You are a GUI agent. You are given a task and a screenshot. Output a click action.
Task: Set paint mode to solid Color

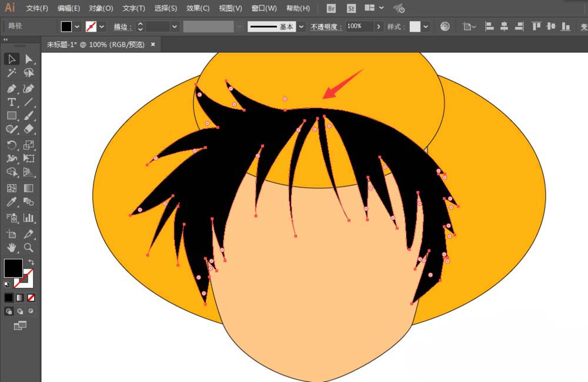click(x=8, y=297)
